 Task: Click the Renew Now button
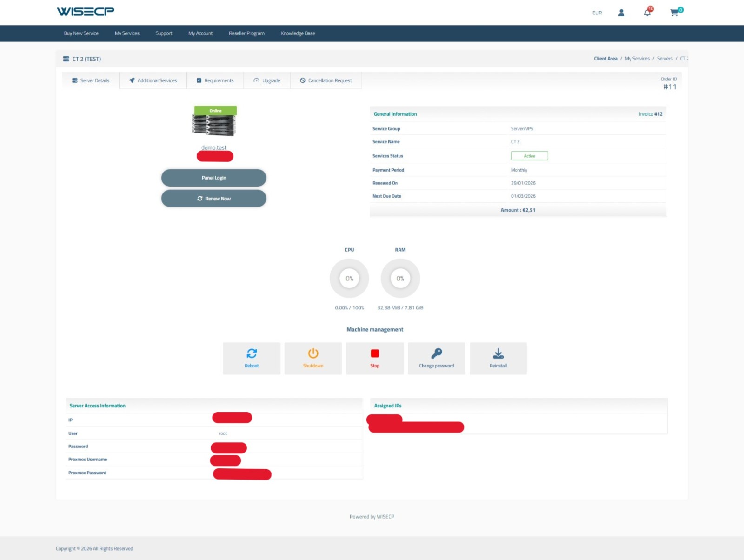click(214, 199)
